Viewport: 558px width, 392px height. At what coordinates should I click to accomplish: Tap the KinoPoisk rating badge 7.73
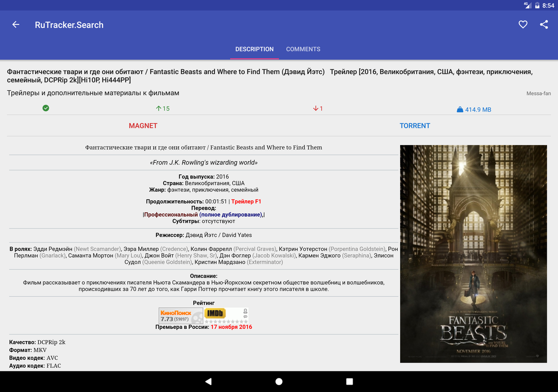click(x=181, y=316)
